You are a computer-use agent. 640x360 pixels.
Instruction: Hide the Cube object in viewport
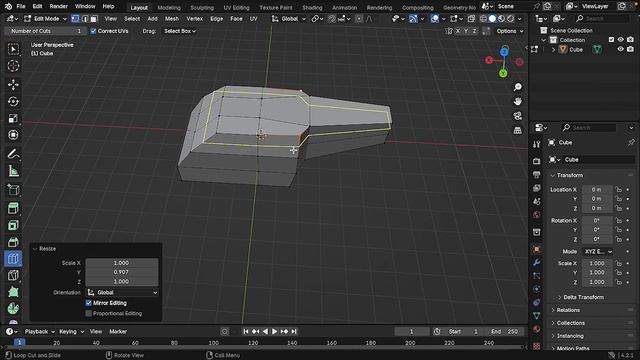coord(620,49)
